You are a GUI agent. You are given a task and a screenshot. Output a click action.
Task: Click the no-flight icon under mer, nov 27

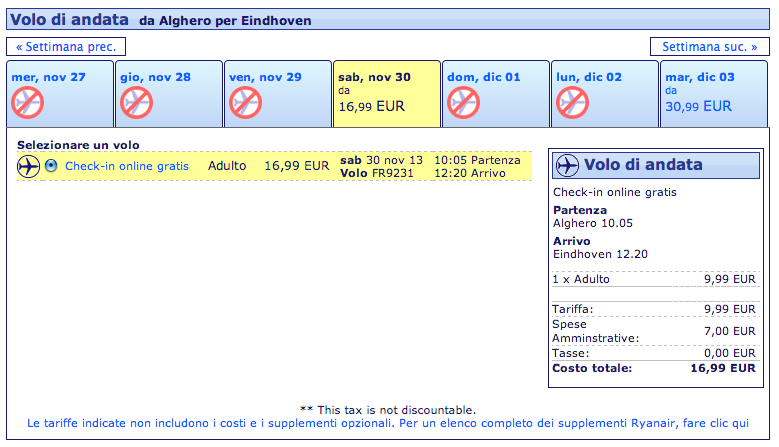[x=28, y=103]
